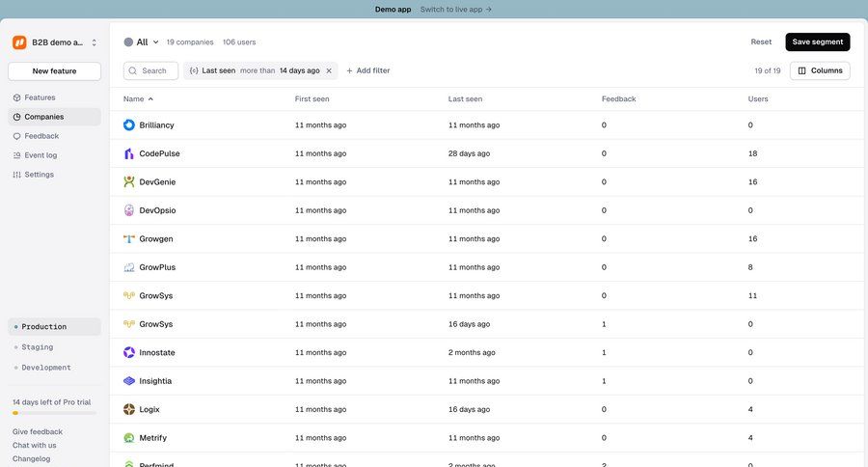The image size is (868, 467).
Task: Open the DevGenie company name
Action: click(x=157, y=181)
